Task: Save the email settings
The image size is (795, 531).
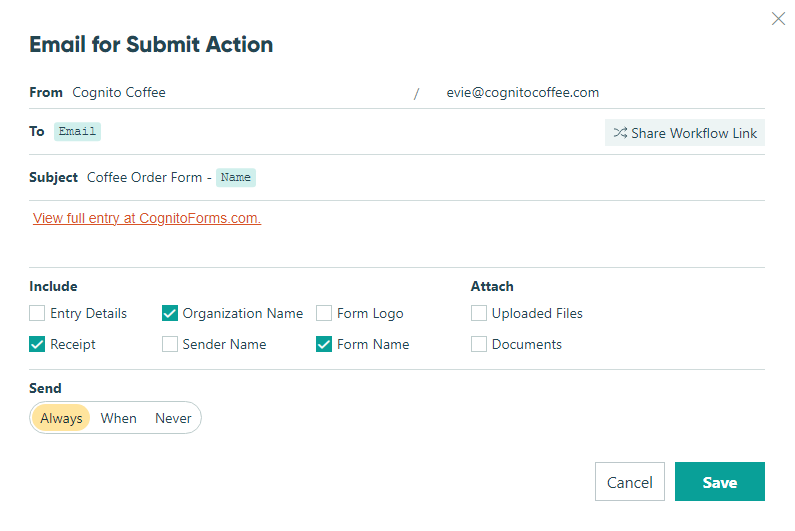Action: (719, 482)
